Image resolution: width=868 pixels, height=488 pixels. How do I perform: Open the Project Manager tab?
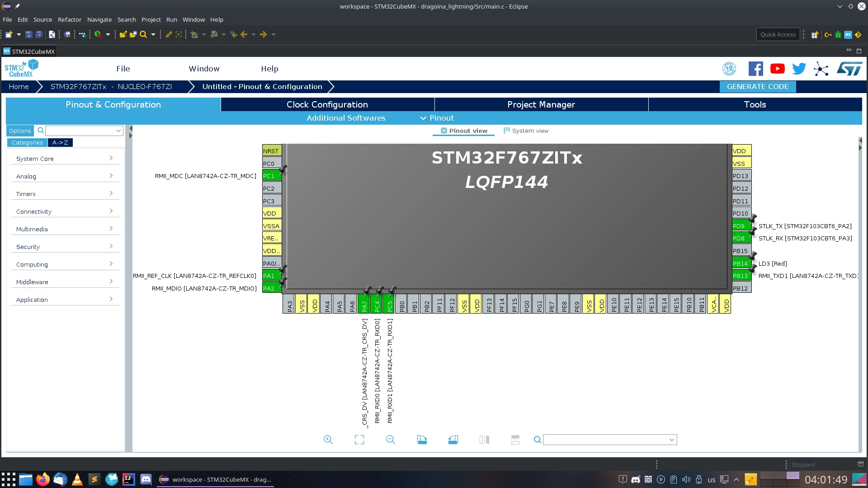point(541,104)
